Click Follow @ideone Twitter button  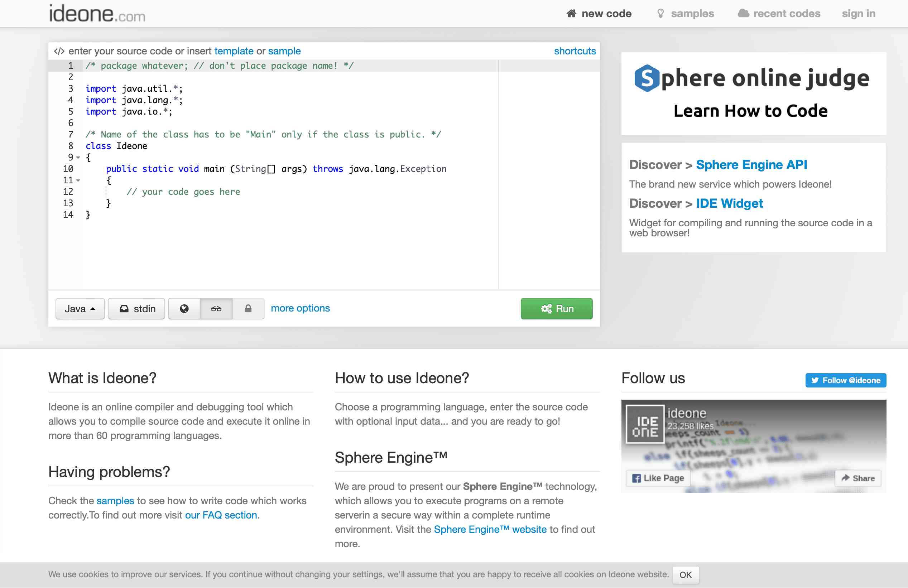[845, 380]
